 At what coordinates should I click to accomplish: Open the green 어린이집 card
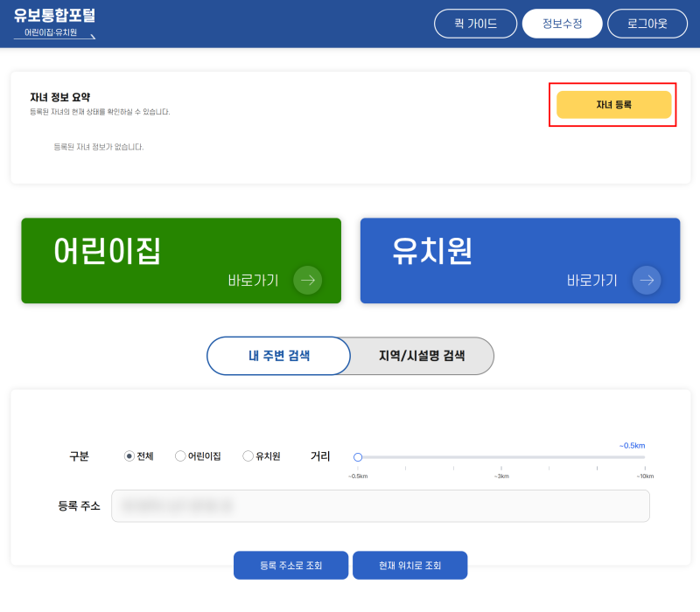(181, 261)
